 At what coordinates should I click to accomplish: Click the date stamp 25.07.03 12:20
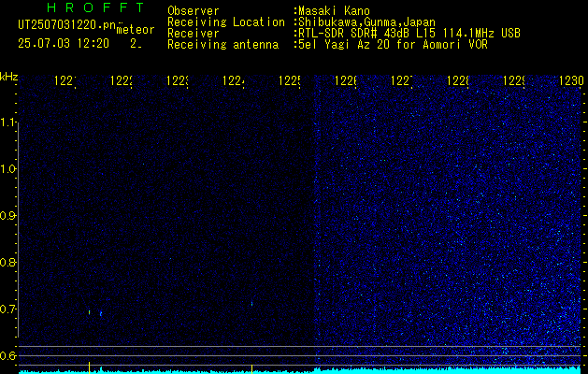(x=64, y=44)
